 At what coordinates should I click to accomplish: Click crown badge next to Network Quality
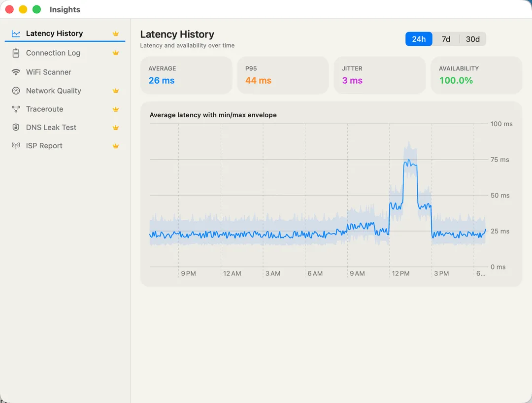pos(116,91)
